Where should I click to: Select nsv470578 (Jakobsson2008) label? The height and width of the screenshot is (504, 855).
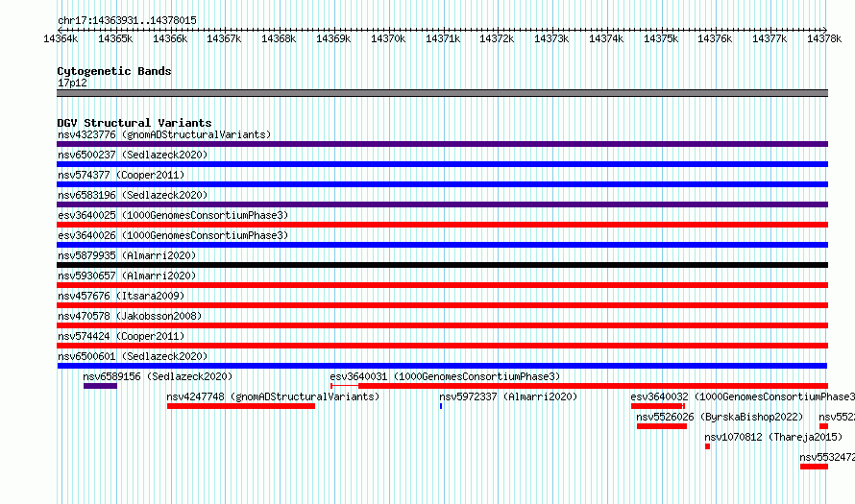click(130, 316)
